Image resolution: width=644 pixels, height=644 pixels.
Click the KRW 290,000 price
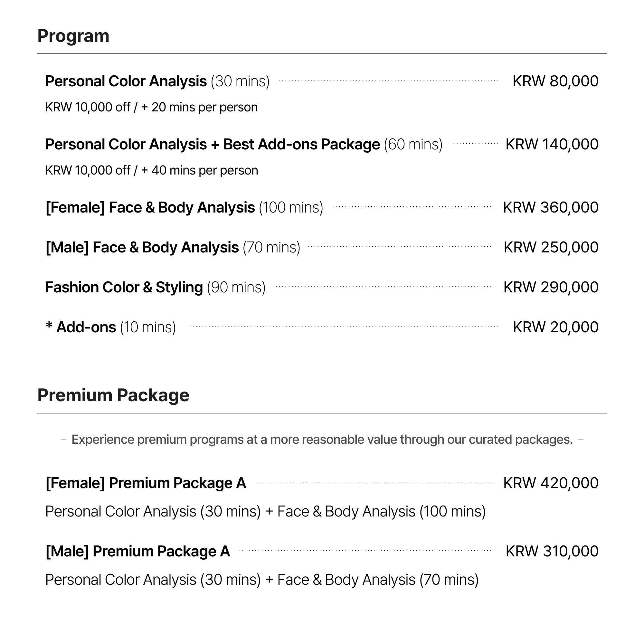pos(551,287)
